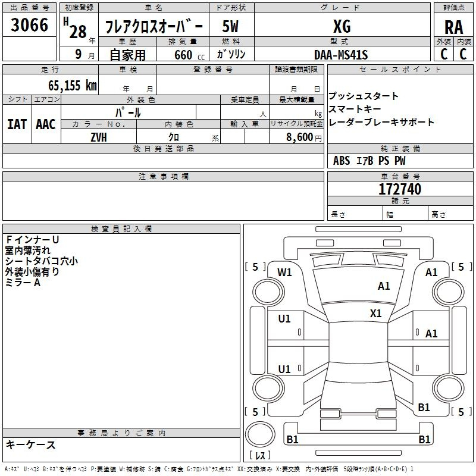
Task: Click shift type IAT
Action: click(17, 124)
